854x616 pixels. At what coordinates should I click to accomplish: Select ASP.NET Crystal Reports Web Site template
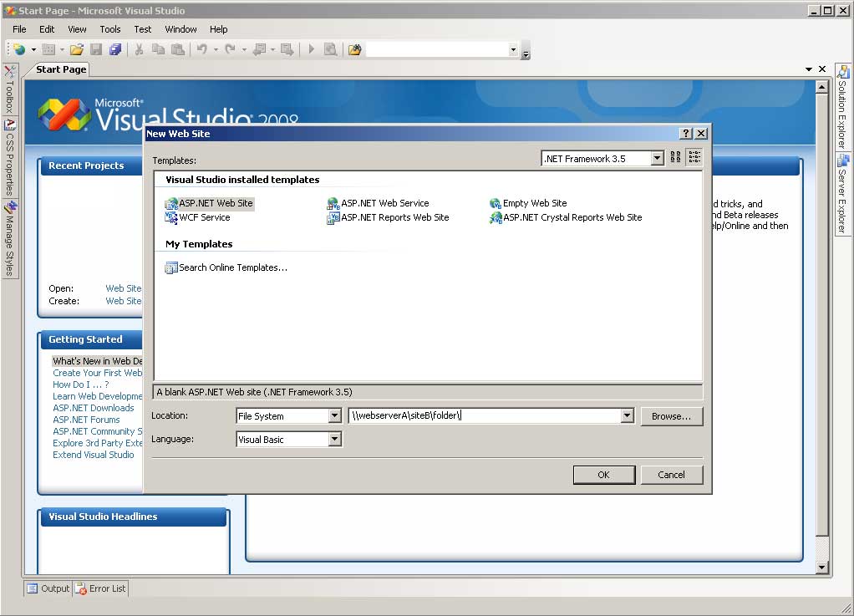coord(566,217)
